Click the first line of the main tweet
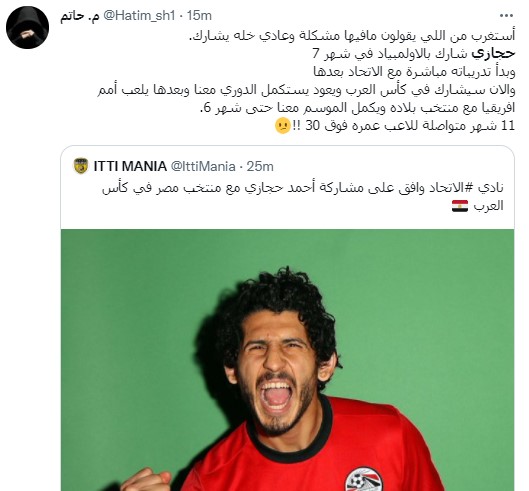 point(352,35)
